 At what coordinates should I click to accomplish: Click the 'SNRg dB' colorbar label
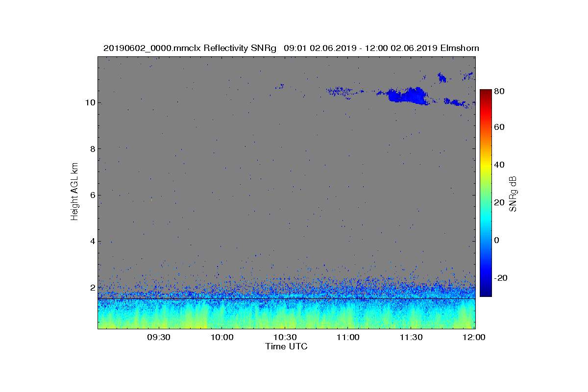513,194
